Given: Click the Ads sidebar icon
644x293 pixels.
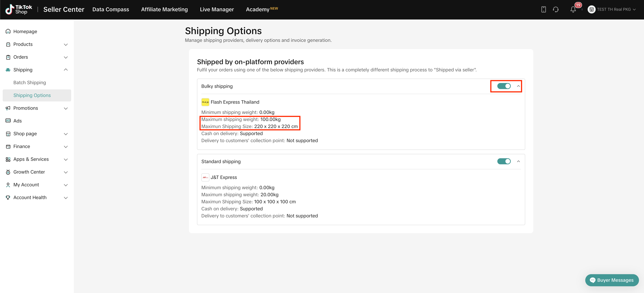Looking at the screenshot, I should pyautogui.click(x=8, y=121).
